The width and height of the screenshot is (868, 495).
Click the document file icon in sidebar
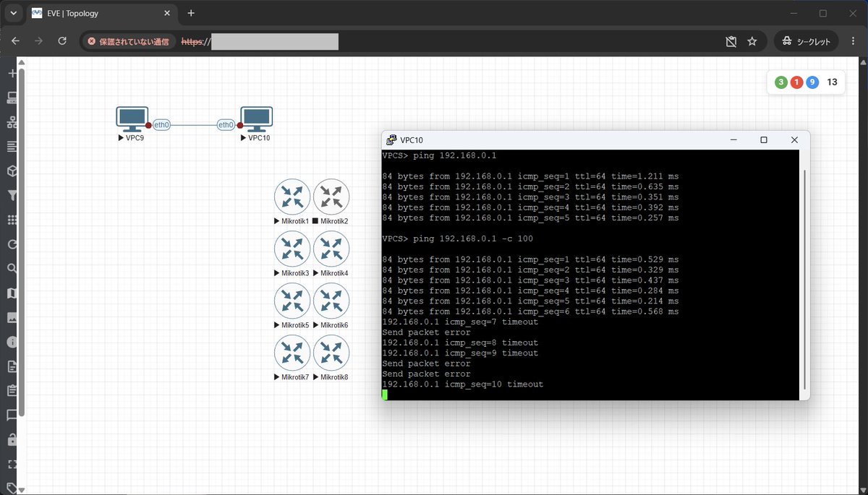12,366
